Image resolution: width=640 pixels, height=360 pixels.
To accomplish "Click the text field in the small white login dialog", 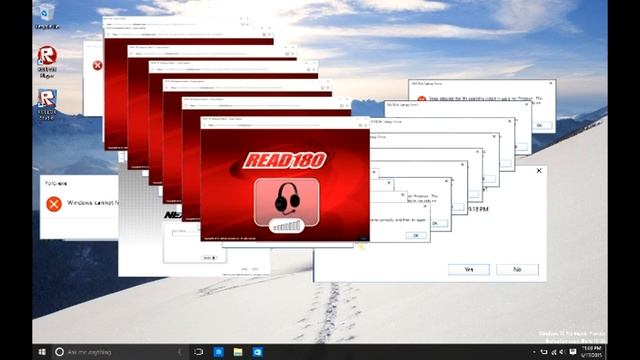I will click(186, 234).
